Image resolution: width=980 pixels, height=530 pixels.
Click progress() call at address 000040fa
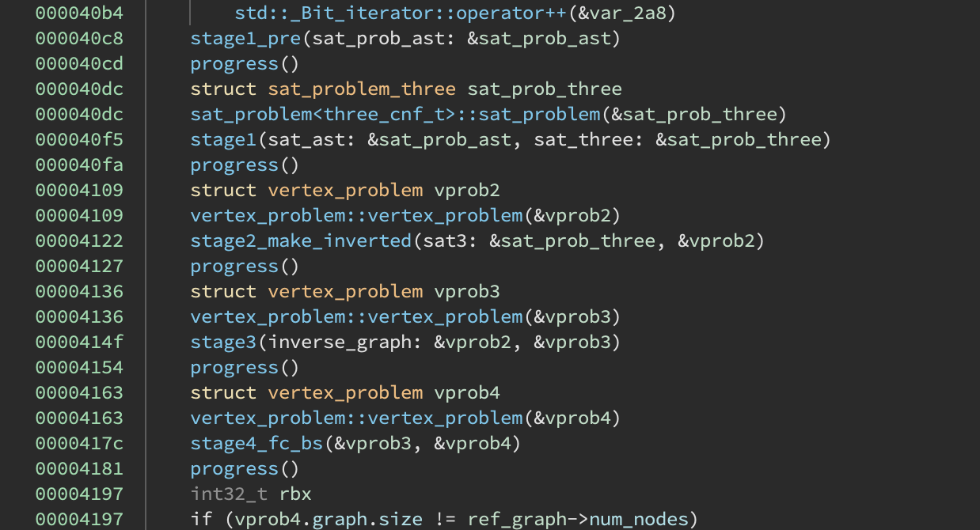pos(234,165)
